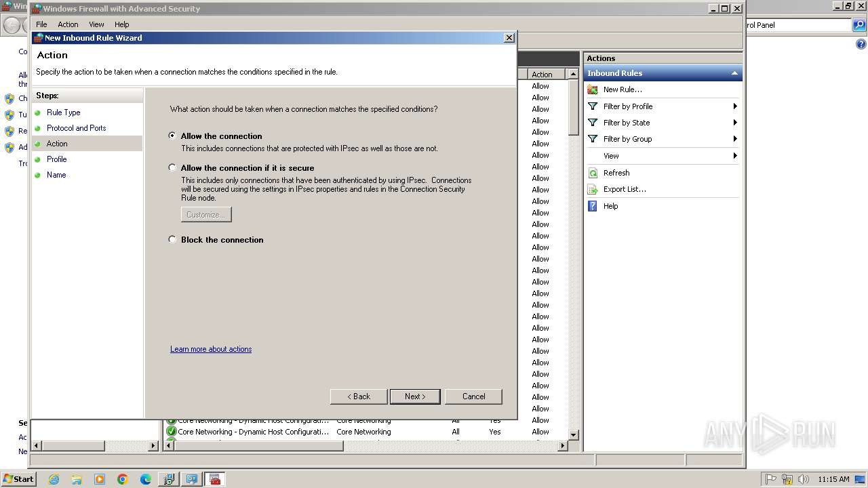The height and width of the screenshot is (488, 868).
Task: Click the Start button
Action: (x=18, y=479)
